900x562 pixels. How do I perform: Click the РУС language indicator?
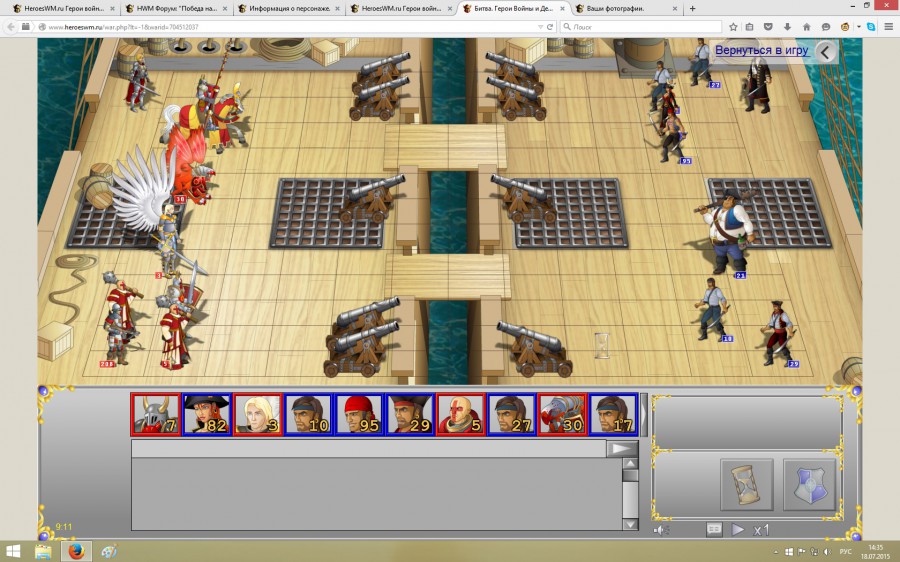(845, 552)
